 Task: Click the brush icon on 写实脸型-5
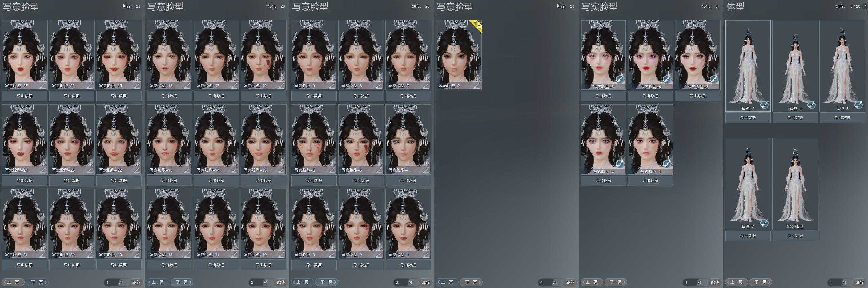[619, 80]
